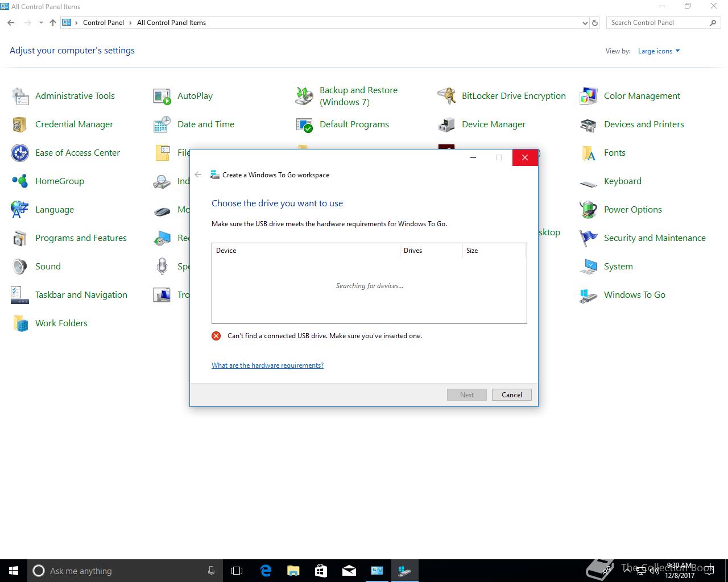Open Device Manager icon
The height and width of the screenshot is (582, 728).
[446, 124]
